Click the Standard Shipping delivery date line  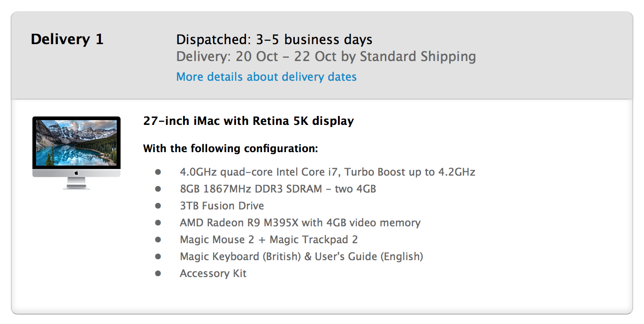click(326, 57)
